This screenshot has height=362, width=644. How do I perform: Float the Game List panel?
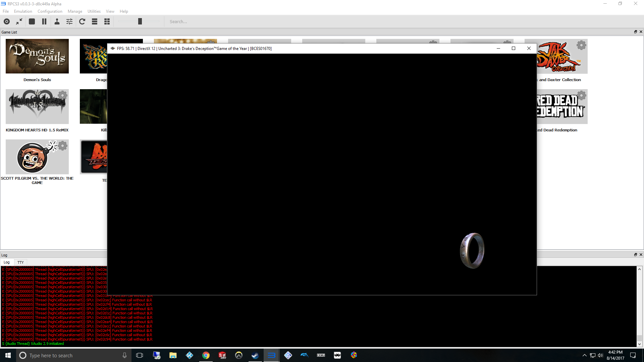[x=635, y=32]
